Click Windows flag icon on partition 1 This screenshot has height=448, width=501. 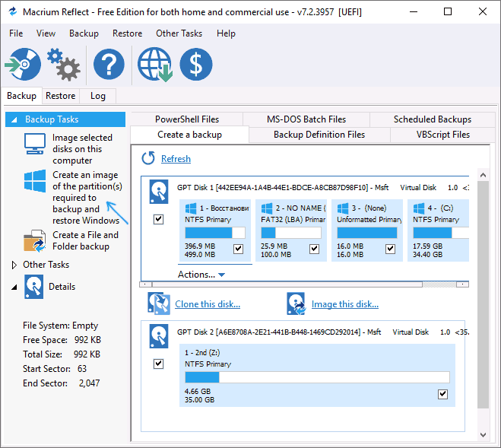[x=191, y=208]
